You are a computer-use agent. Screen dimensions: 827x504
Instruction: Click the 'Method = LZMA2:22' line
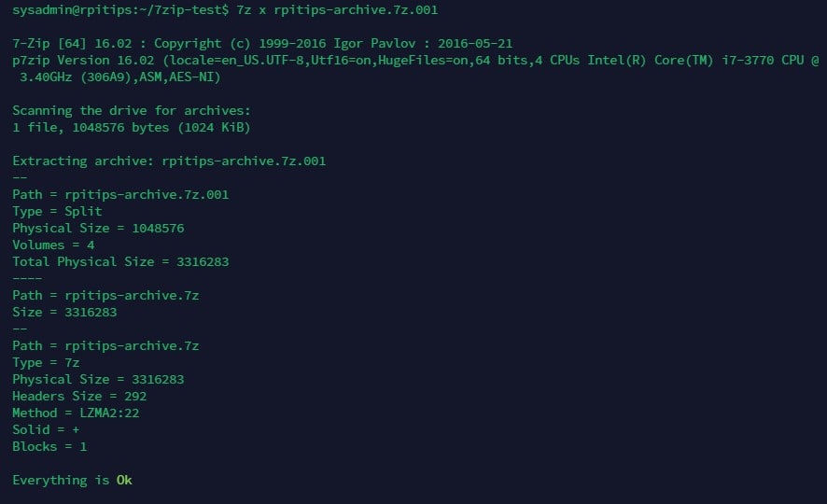tap(76, 413)
